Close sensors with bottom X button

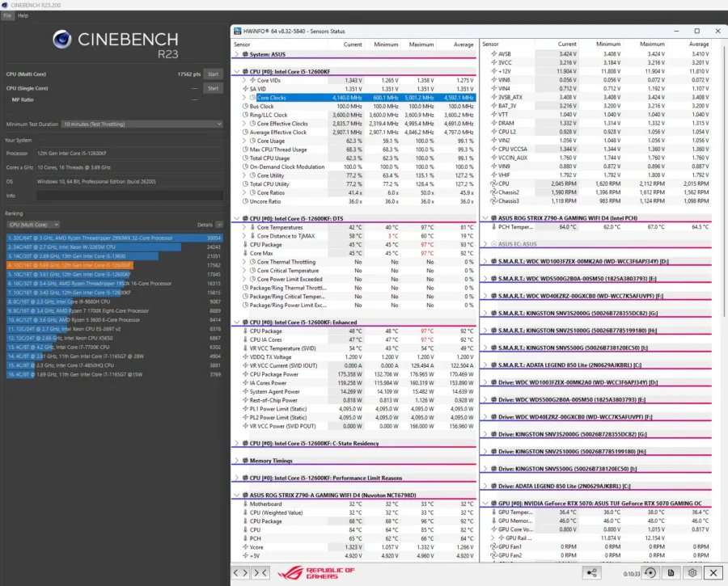(713, 573)
